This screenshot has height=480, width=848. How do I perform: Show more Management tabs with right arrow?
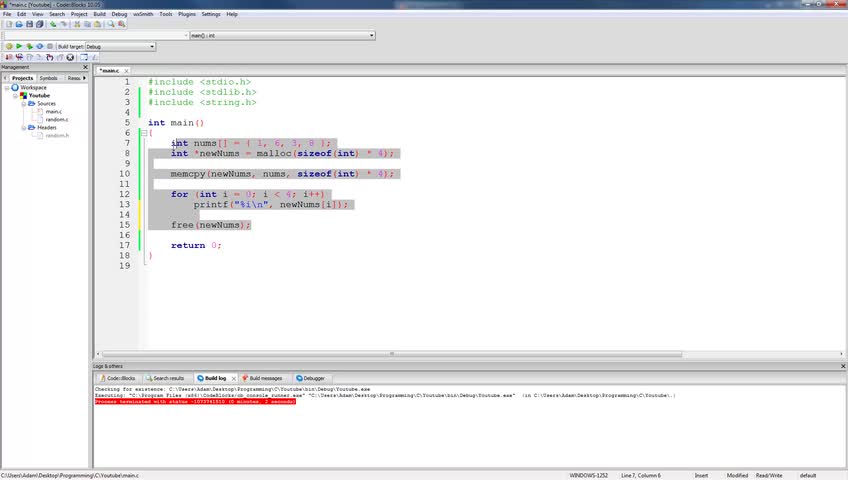tap(84, 78)
